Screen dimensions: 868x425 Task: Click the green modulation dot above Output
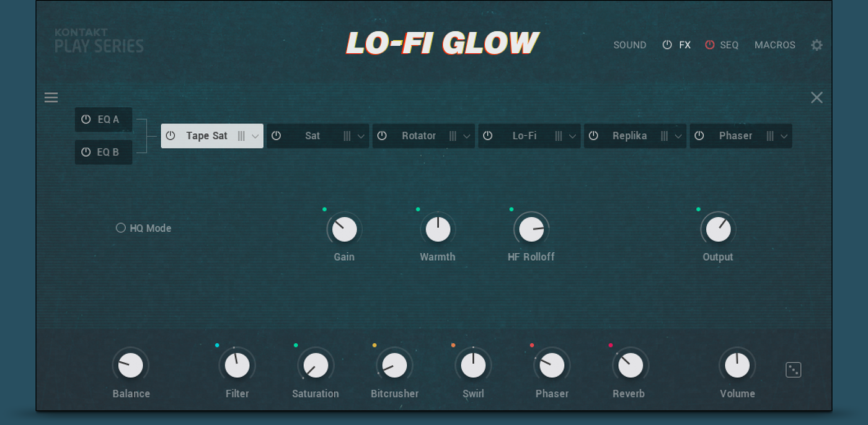tap(698, 209)
